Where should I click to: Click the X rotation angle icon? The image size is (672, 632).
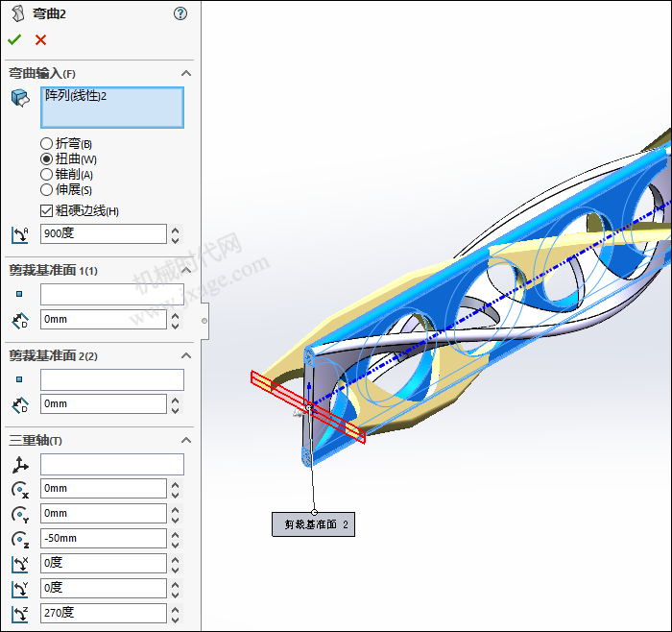(x=20, y=564)
